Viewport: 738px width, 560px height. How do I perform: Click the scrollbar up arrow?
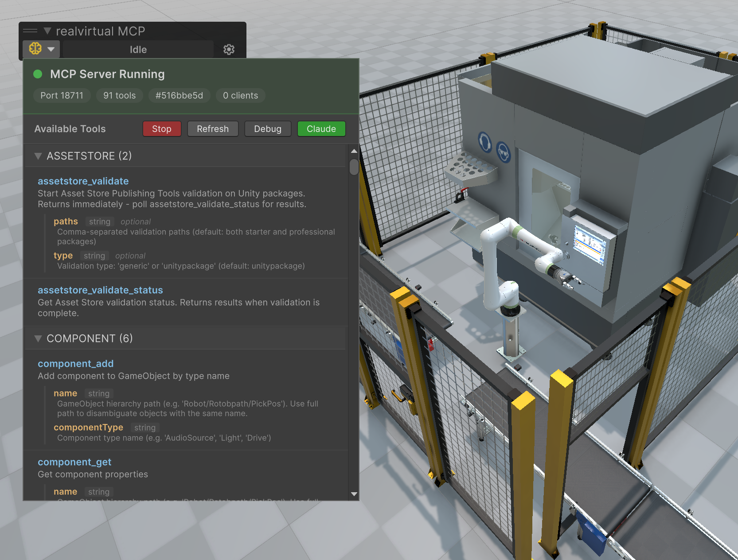coord(354,151)
